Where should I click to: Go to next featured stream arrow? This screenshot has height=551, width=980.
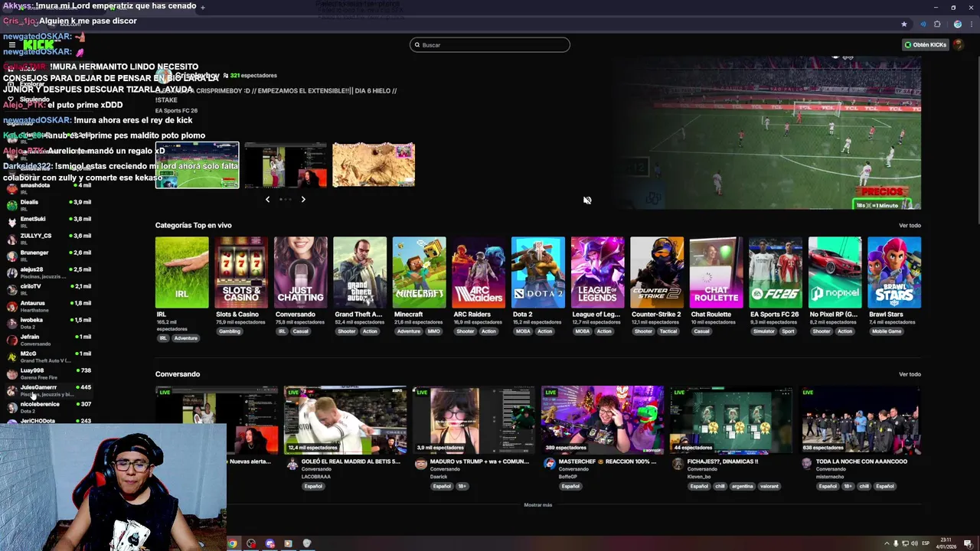coord(303,199)
